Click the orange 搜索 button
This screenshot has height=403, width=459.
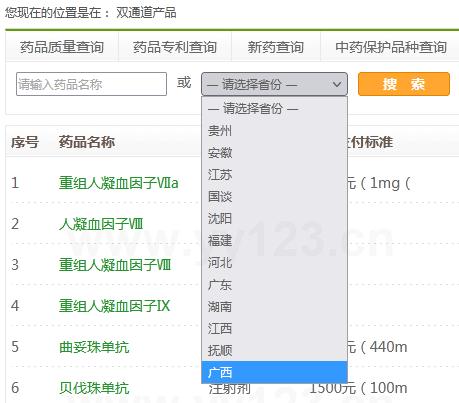click(404, 84)
